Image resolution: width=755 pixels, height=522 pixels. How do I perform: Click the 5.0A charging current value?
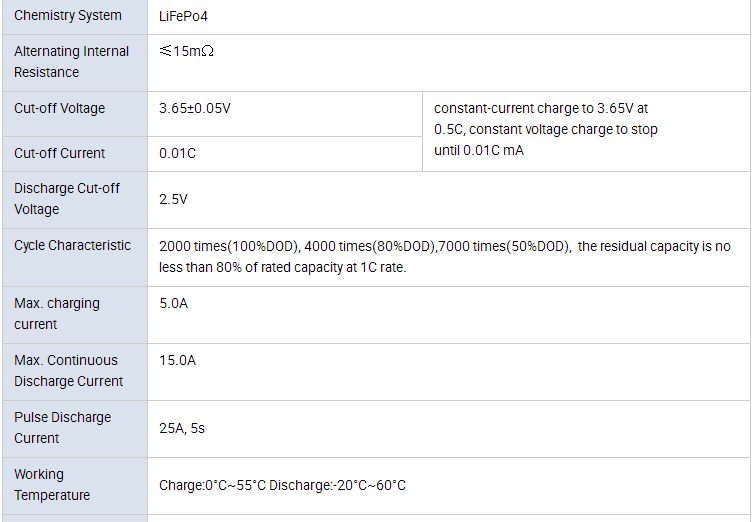point(173,303)
